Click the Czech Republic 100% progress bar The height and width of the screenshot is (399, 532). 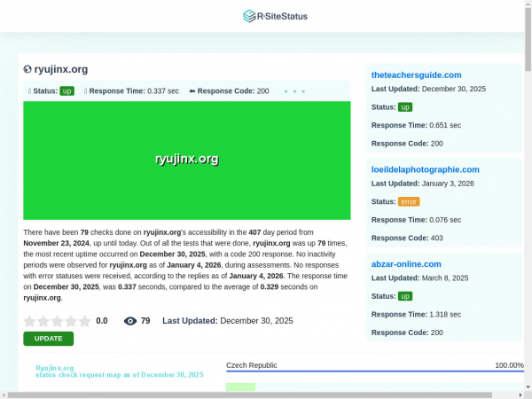tap(375, 372)
